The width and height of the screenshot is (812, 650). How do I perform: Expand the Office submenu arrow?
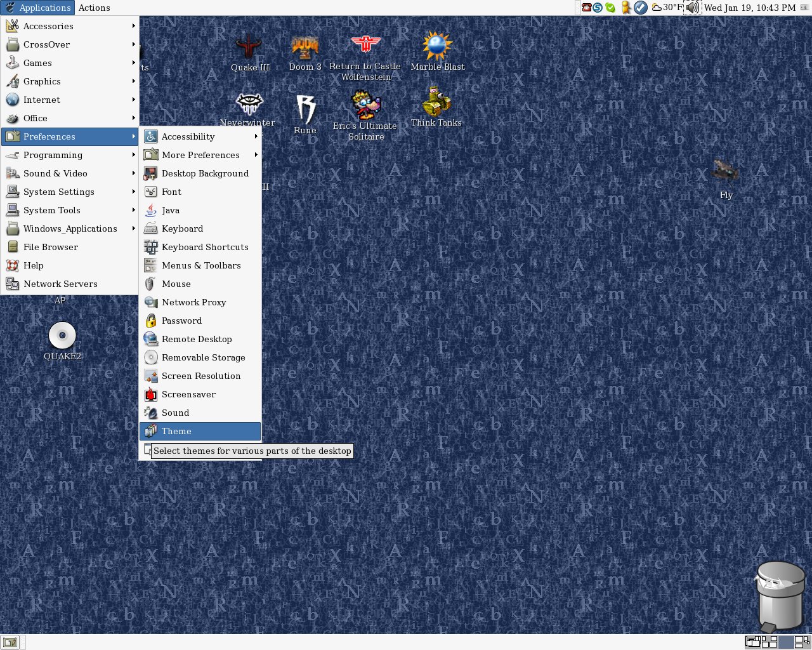(x=134, y=118)
